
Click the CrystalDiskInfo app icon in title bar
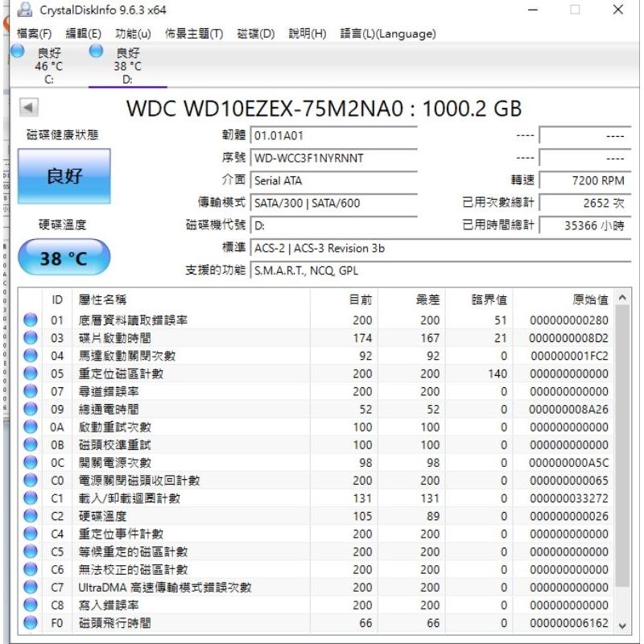[25, 10]
